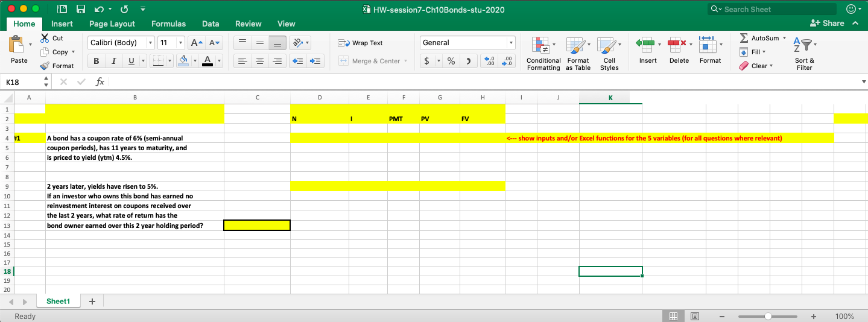The width and height of the screenshot is (868, 322).
Task: Toggle bold formatting
Action: click(96, 61)
